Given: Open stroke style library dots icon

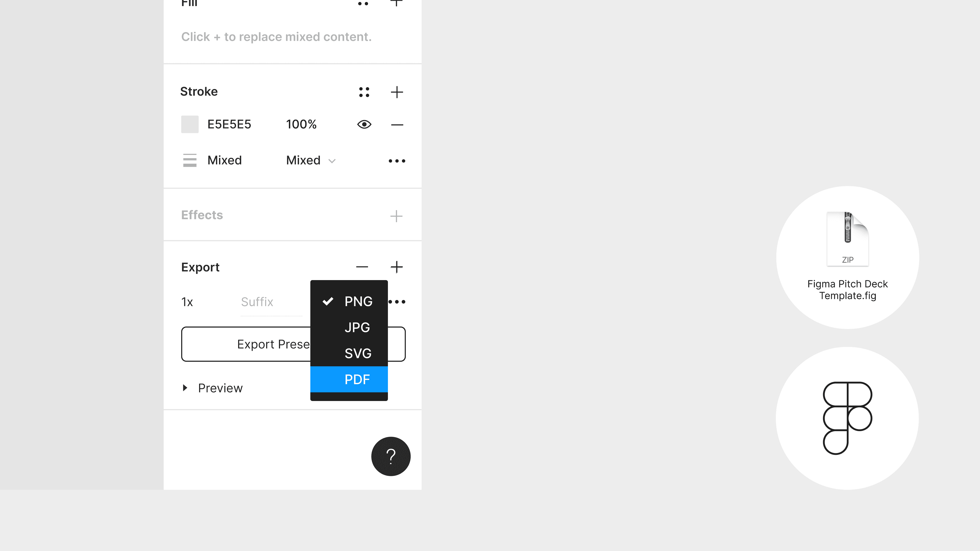Looking at the screenshot, I should (364, 92).
